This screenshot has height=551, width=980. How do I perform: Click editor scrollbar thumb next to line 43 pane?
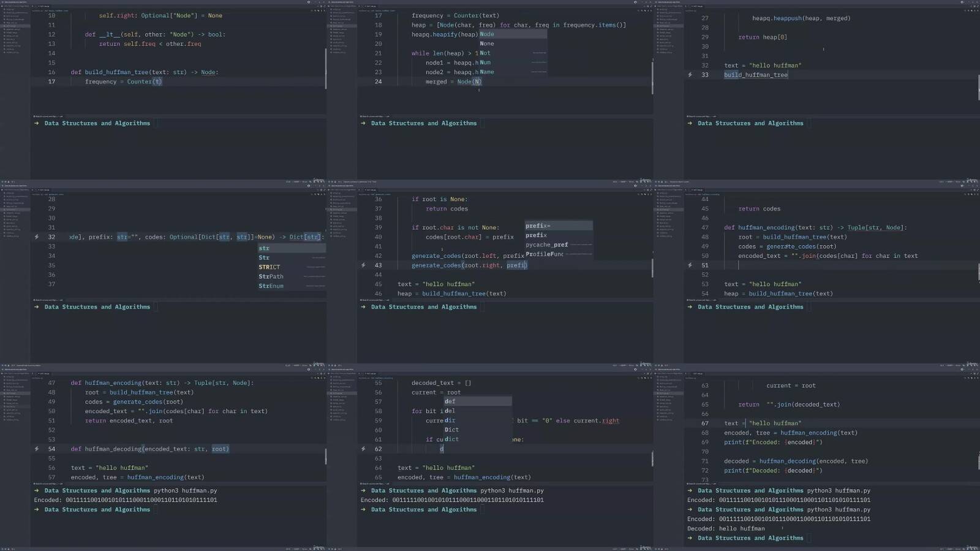(652, 268)
